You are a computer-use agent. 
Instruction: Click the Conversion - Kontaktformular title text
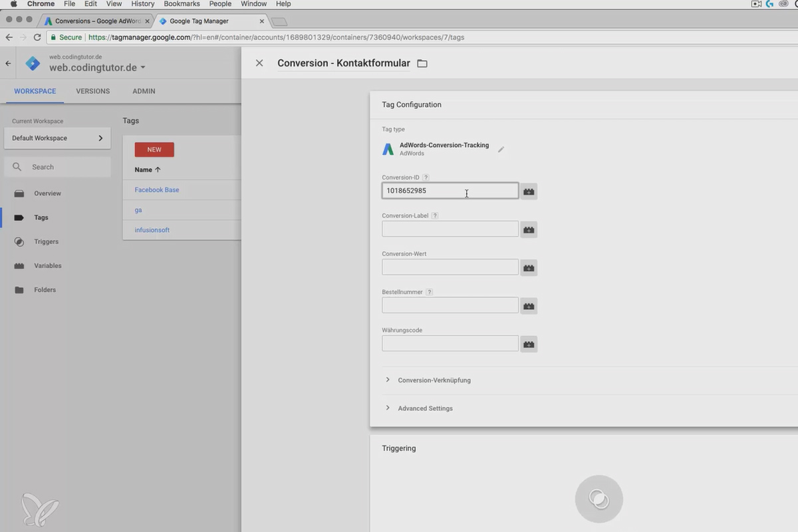click(343, 63)
